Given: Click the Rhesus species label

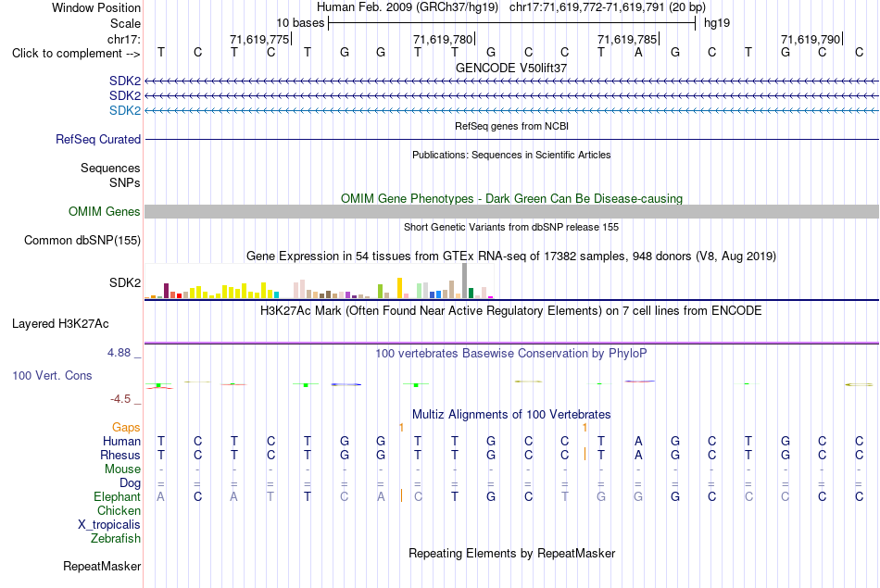Looking at the screenshot, I should (120, 455).
